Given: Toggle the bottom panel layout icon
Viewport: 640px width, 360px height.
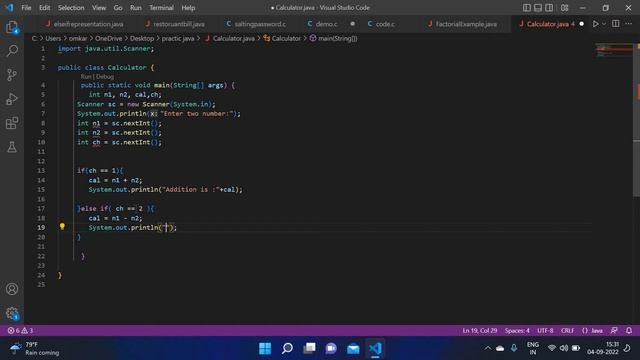Looking at the screenshot, I should [538, 8].
